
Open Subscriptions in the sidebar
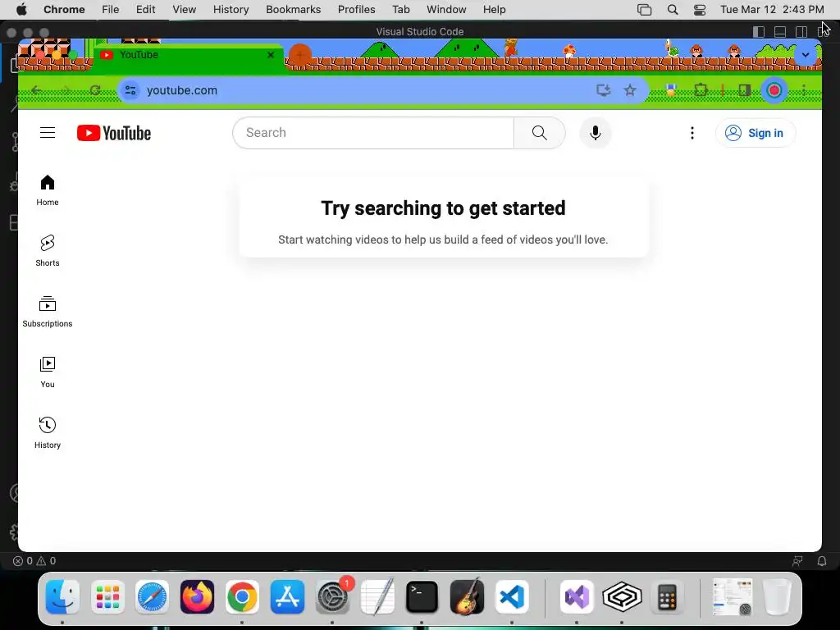pos(48,311)
